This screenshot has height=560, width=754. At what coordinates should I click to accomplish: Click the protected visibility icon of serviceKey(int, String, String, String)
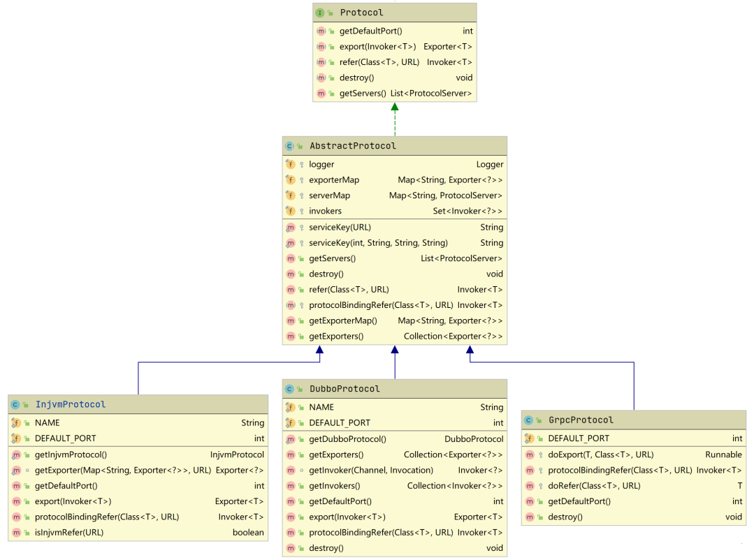[x=301, y=244]
